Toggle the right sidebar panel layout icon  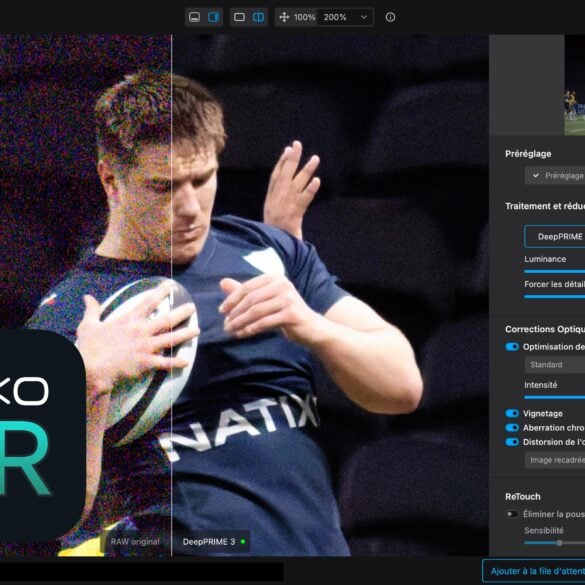click(x=214, y=17)
